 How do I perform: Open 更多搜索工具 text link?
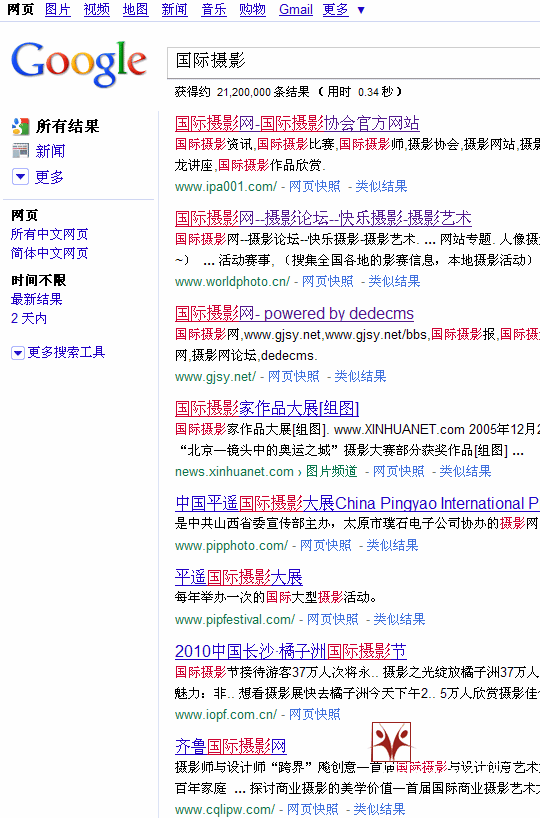coord(66,353)
